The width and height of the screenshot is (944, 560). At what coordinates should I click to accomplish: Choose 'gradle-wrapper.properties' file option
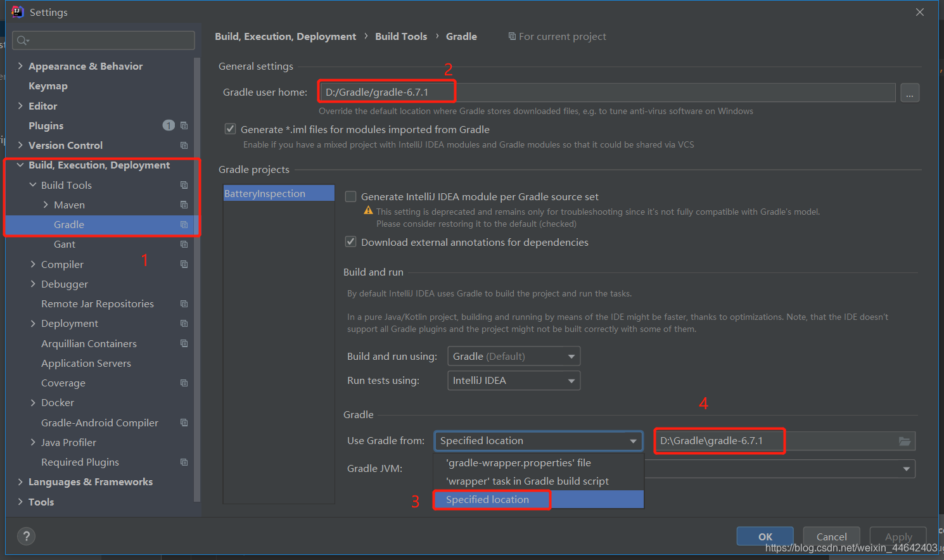(539, 462)
